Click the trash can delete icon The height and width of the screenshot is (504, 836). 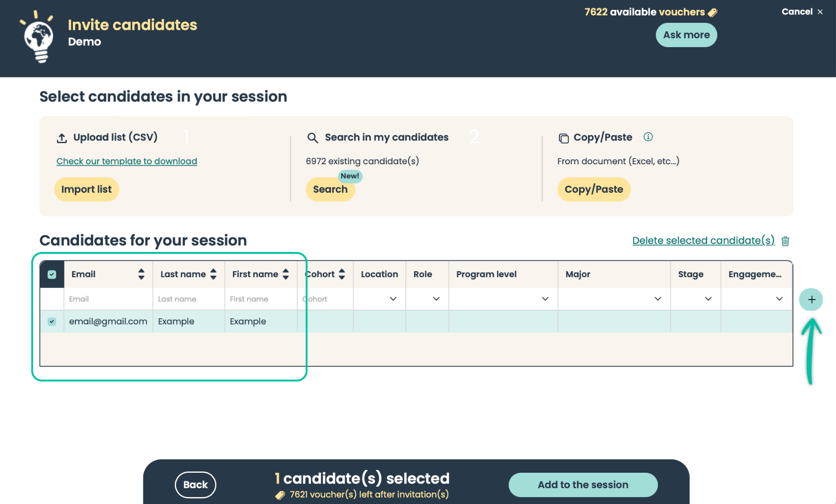pos(785,241)
